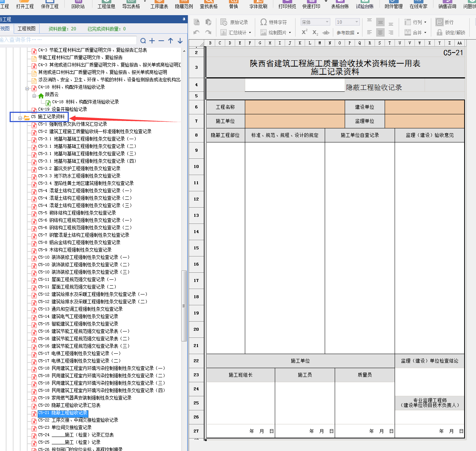Open the 参考数据 reference data dropdown
Screen dimensions: 476x451
[x=348, y=33]
